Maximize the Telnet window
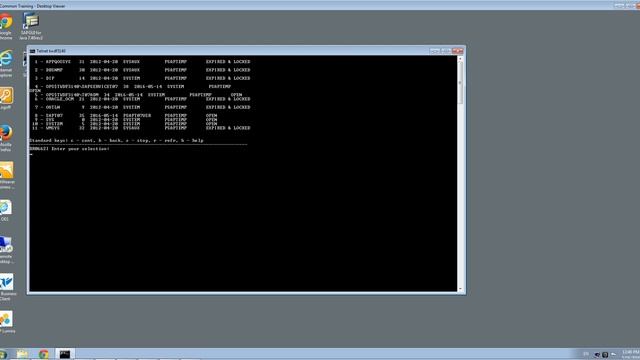 tap(445, 51)
